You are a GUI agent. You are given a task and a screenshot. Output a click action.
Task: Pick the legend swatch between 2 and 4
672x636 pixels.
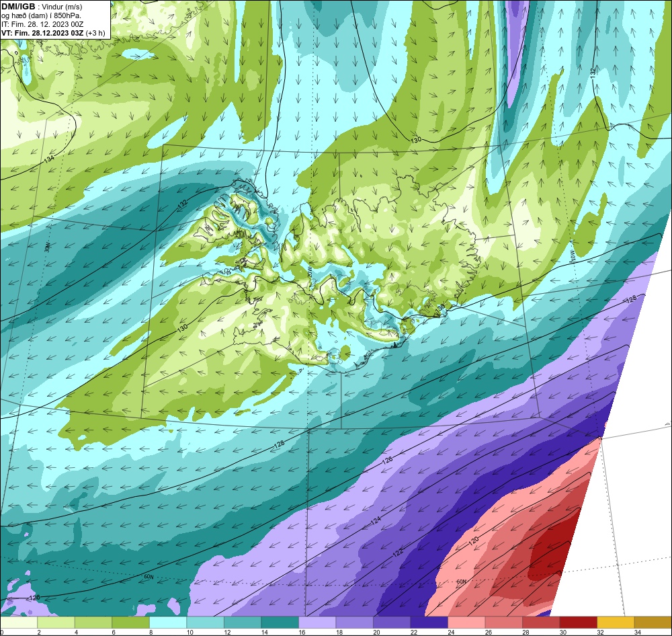point(56,623)
